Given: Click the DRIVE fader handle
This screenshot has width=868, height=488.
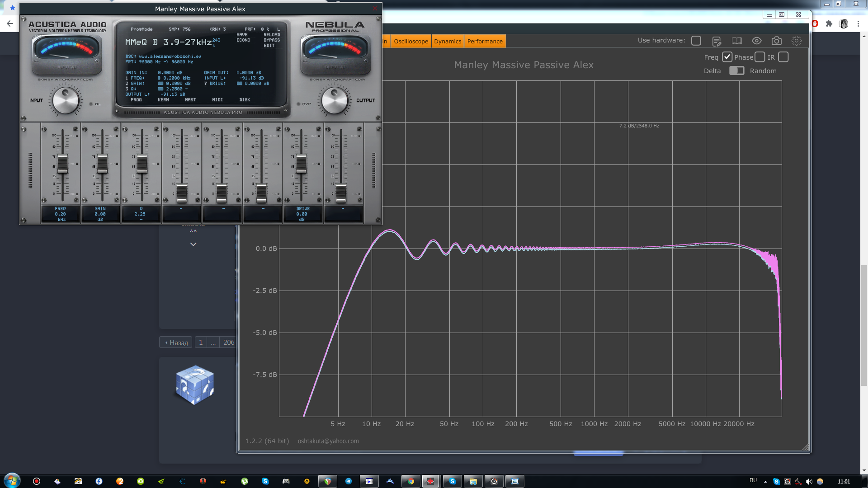Looking at the screenshot, I should pyautogui.click(x=301, y=164).
